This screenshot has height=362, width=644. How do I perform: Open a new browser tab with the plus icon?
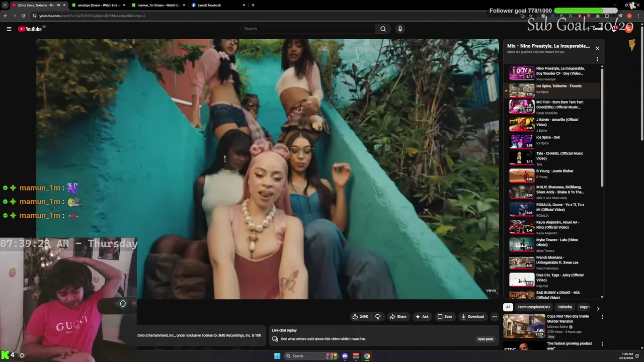(253, 5)
